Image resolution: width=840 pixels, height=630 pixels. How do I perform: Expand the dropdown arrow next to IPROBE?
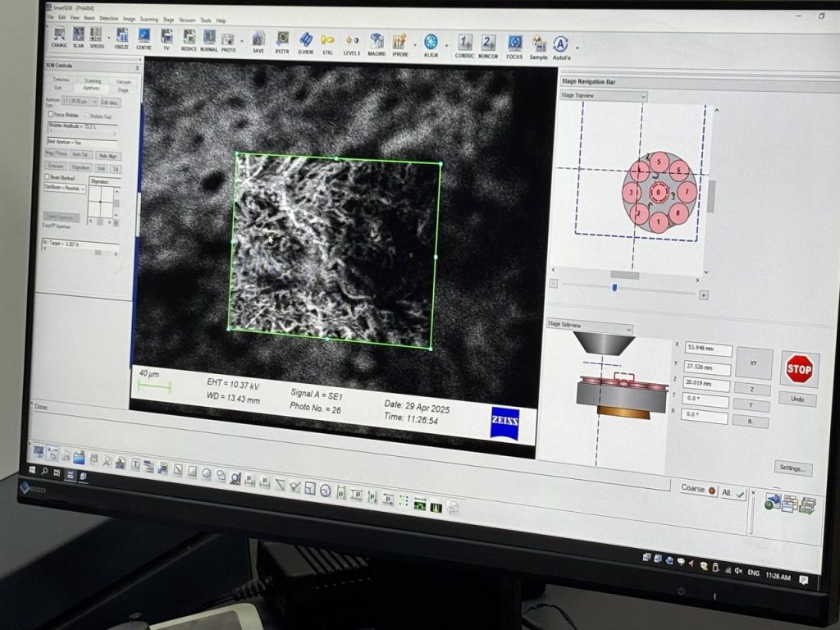coord(414,46)
